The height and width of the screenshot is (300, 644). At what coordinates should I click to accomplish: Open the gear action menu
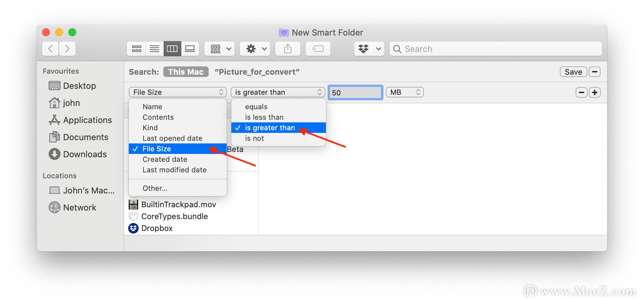(255, 49)
